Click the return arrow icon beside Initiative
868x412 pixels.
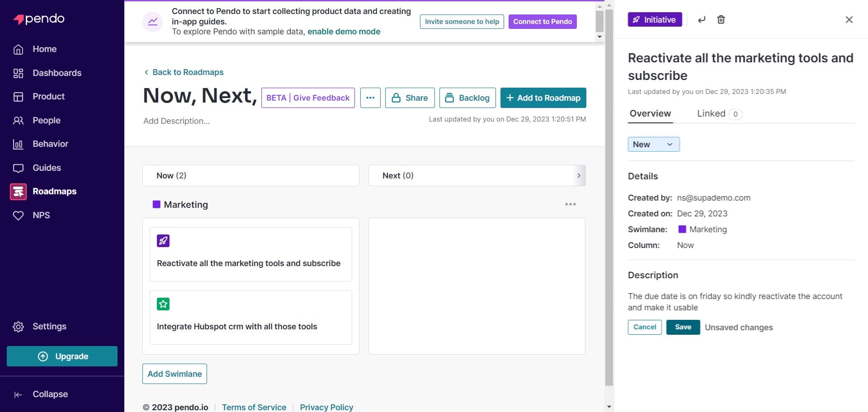click(701, 19)
